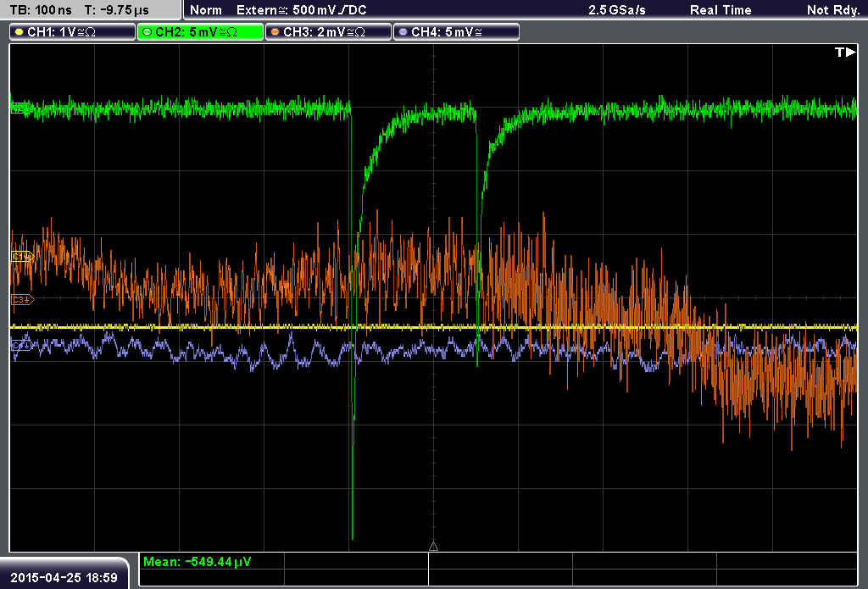Click the Extern 500 mV DC trigger source
Viewport: 868px width, 589px height.
point(301,10)
